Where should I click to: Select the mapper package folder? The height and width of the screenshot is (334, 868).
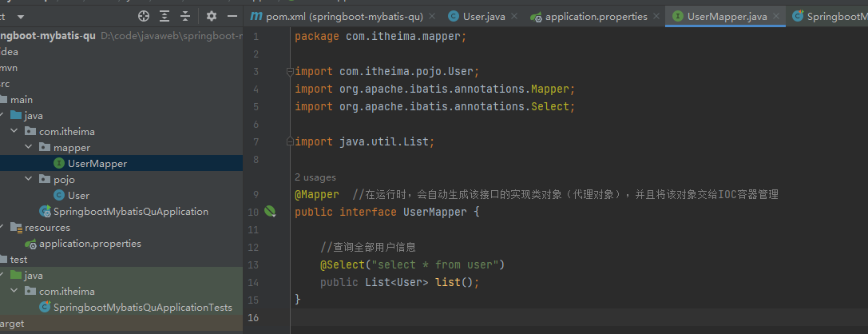[72, 148]
